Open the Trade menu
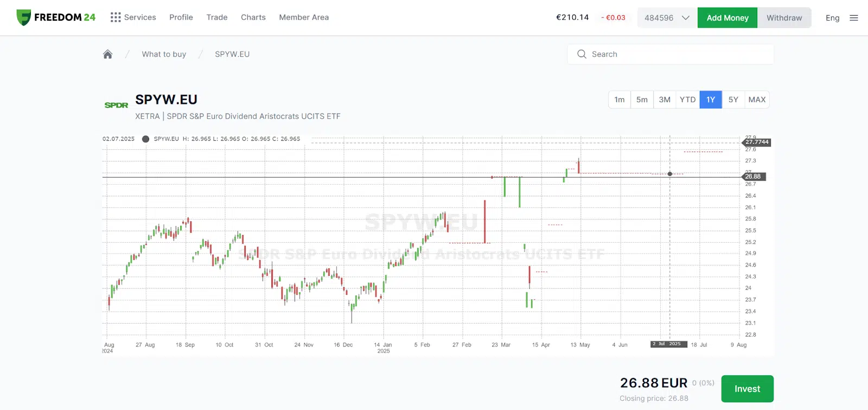 point(217,17)
